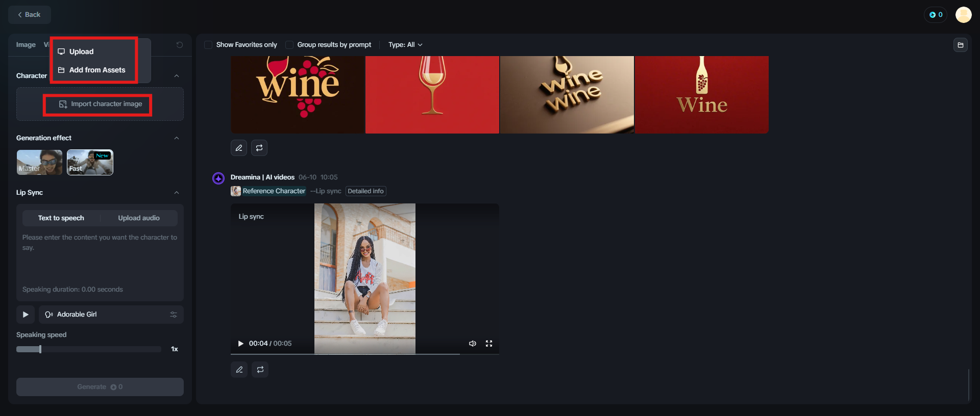Switch to the Image tab
The height and width of the screenshot is (416, 980).
coord(26,45)
